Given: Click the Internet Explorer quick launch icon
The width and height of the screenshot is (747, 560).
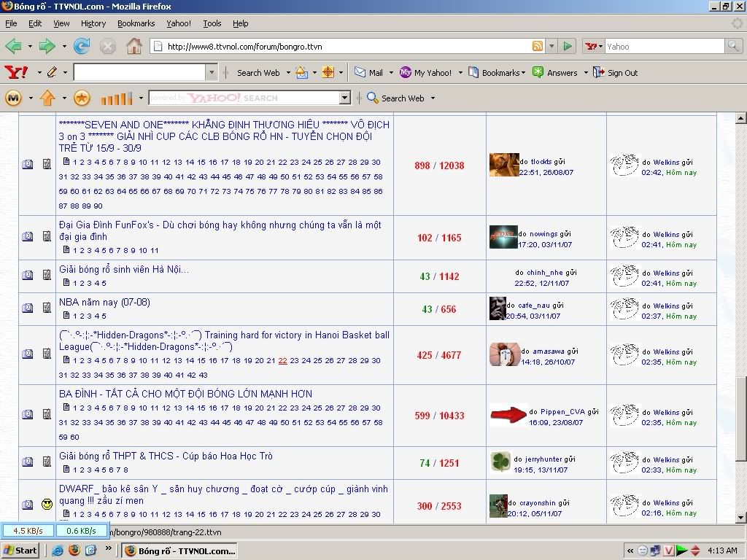Looking at the screenshot, I should (x=58, y=551).
